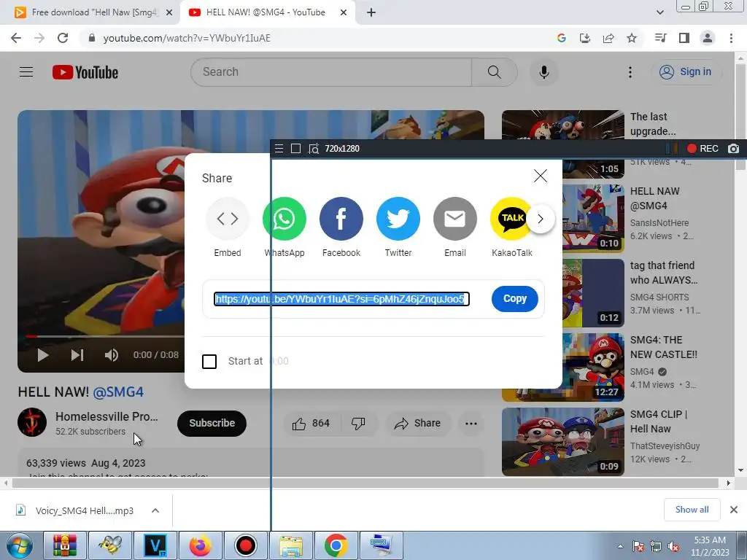Select full screen recording mode icon

[x=296, y=149]
